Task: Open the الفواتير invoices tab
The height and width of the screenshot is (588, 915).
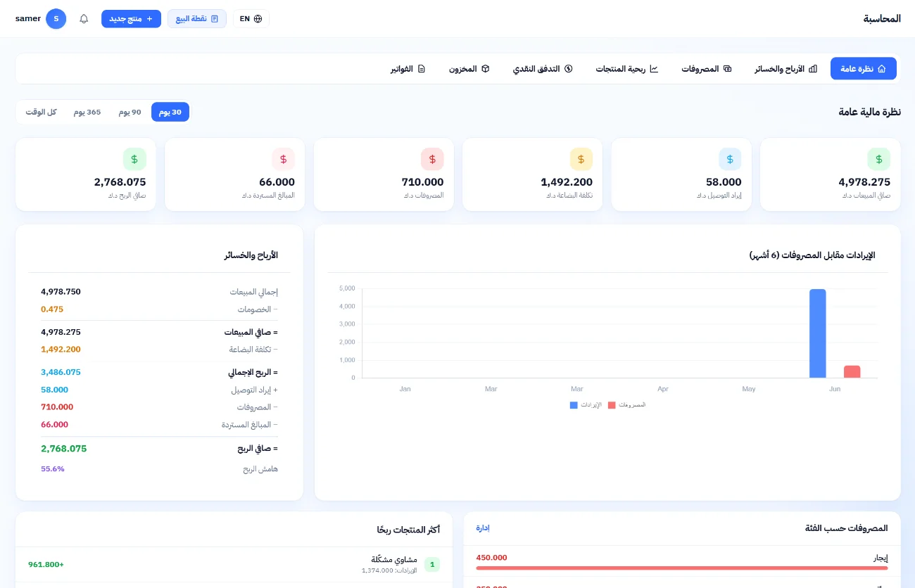Action: tap(408, 69)
